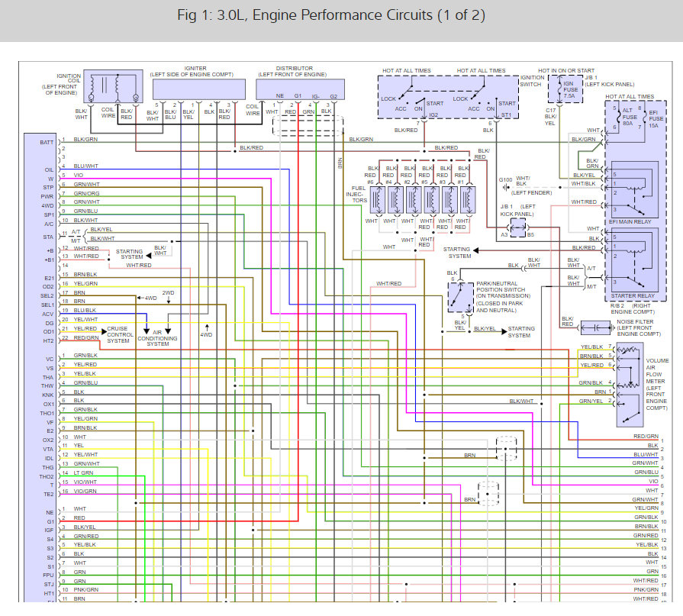Click the STARTER RELAY label
683x616 pixels.
pos(633,296)
